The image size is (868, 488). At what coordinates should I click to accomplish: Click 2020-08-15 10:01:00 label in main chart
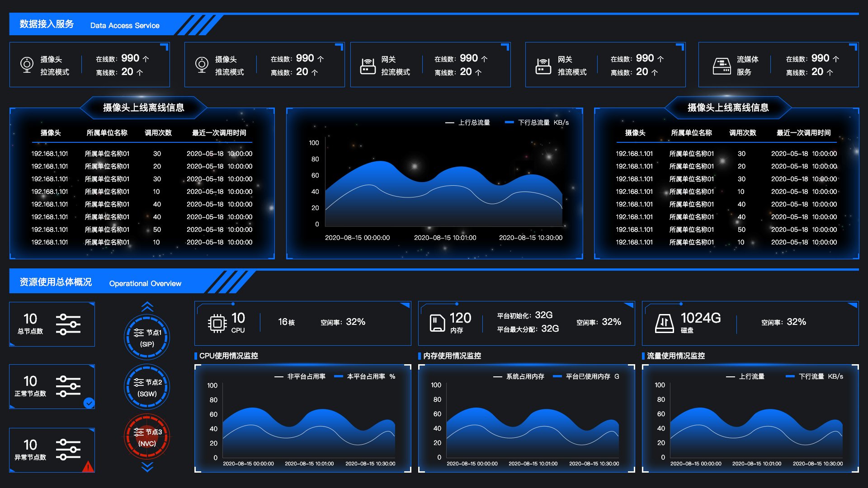pyautogui.click(x=445, y=238)
